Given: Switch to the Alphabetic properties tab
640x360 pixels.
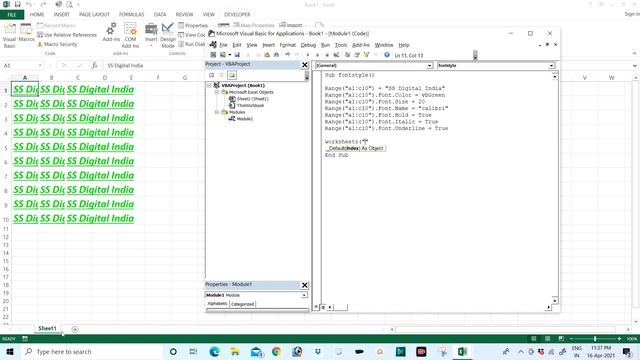Looking at the screenshot, I should coord(217,304).
